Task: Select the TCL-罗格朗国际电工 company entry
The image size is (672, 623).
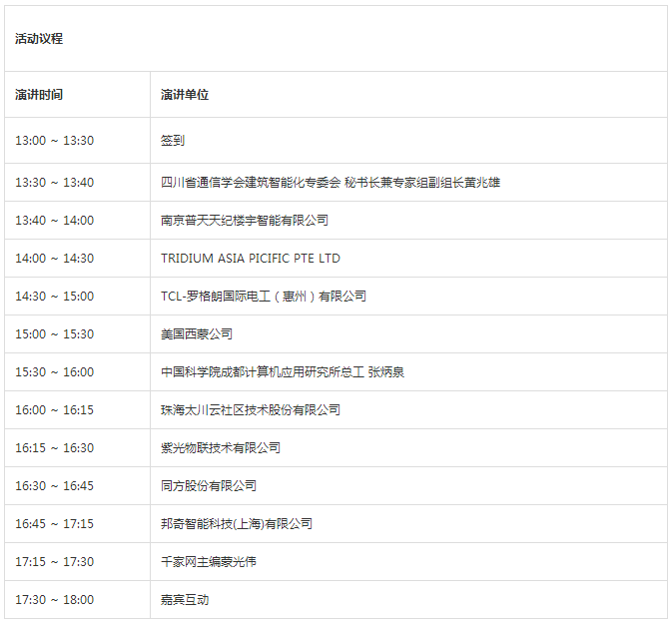Action: pos(264,297)
